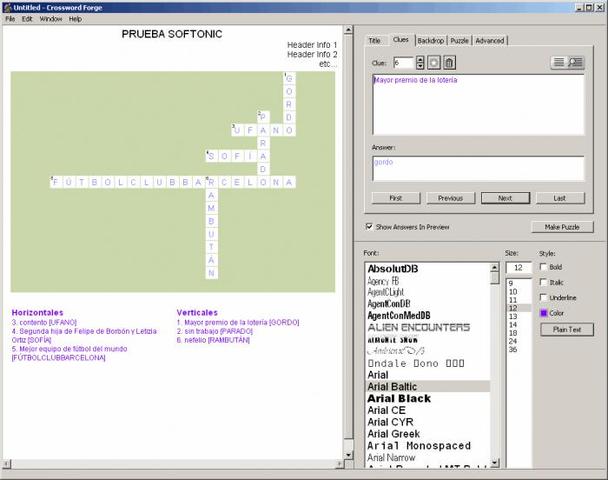Click the Plain Text button
Image resolution: width=608 pixels, height=480 pixels.
point(567,330)
